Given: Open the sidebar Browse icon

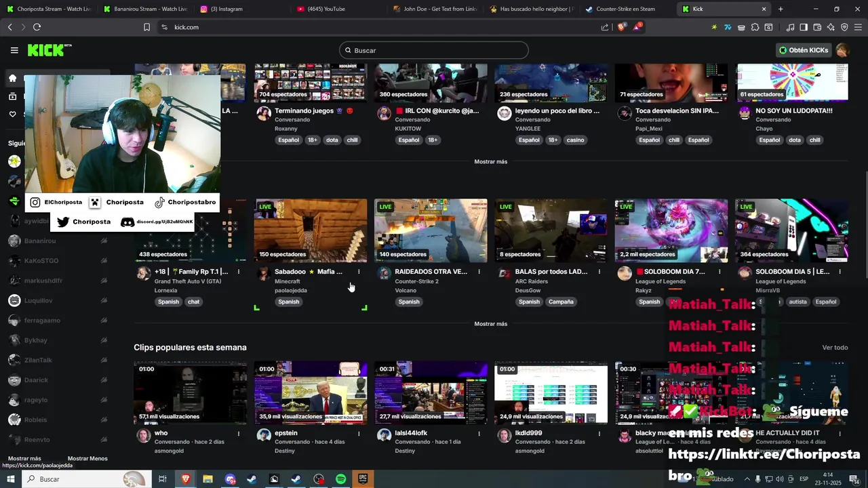Looking at the screenshot, I should click(12, 96).
